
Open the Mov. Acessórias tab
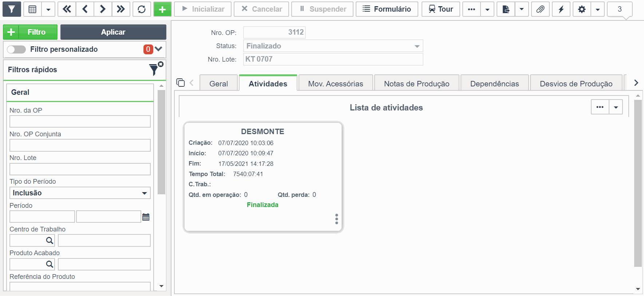(336, 83)
